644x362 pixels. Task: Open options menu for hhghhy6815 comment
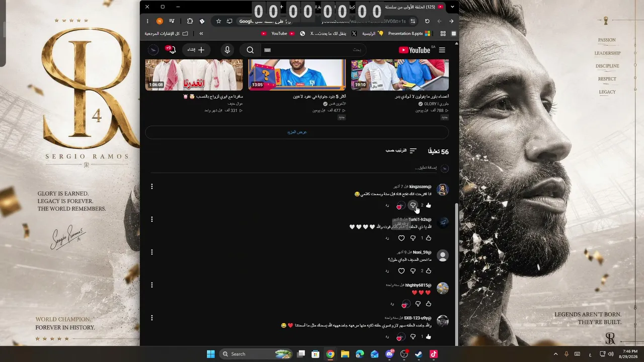152,285
